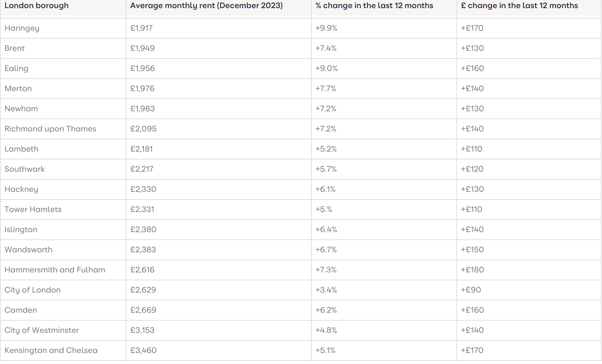This screenshot has width=602, height=364.
Task: Select City of London's +£90 cell
Action: [x=471, y=290]
